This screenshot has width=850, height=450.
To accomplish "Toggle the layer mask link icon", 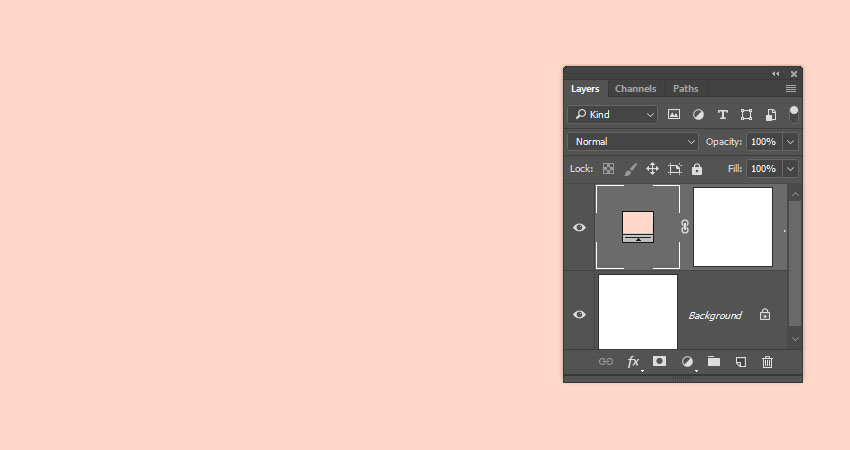I will coord(685,227).
